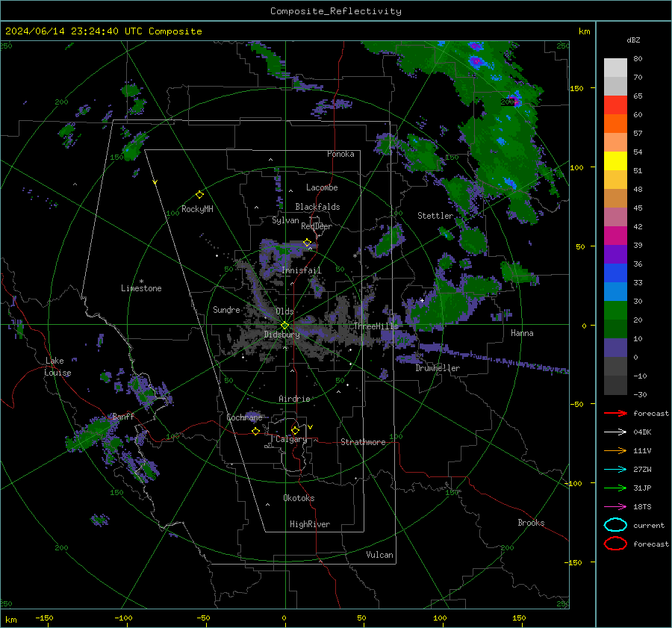This screenshot has width=672, height=628.
Task: Click the yellow radar-site diamond at Olds
Action: click(x=284, y=326)
